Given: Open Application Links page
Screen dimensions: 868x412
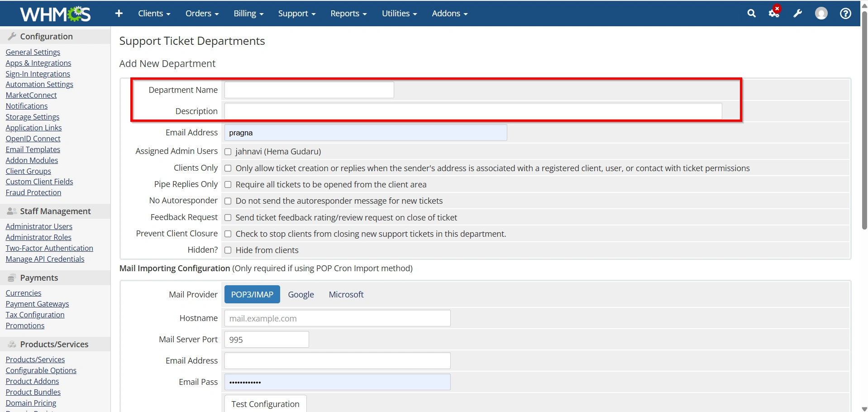Looking at the screenshot, I should pos(34,128).
